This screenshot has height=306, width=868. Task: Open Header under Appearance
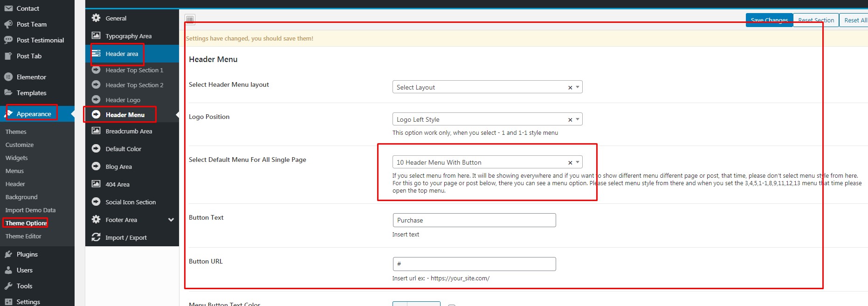(15, 184)
